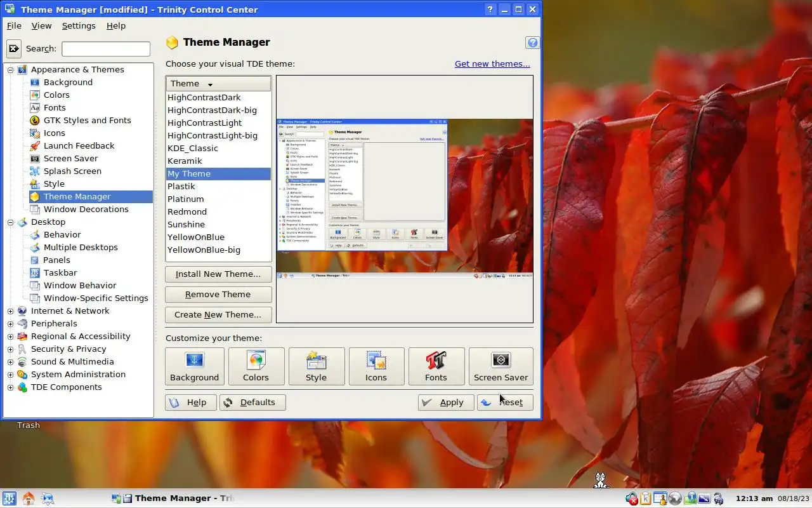Expand the TDE Components branch
Image resolution: width=812 pixels, height=508 pixels.
[x=10, y=387]
